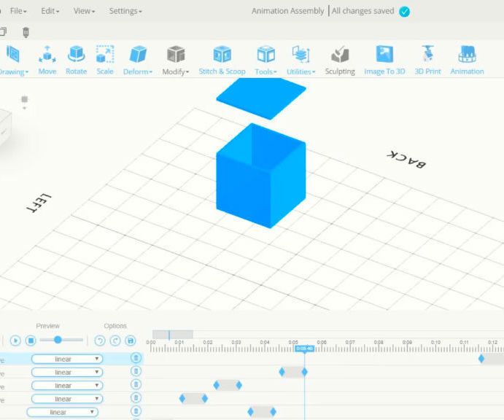Open the Image To 3D tool
The height and width of the screenshot is (420, 504).
[384, 60]
